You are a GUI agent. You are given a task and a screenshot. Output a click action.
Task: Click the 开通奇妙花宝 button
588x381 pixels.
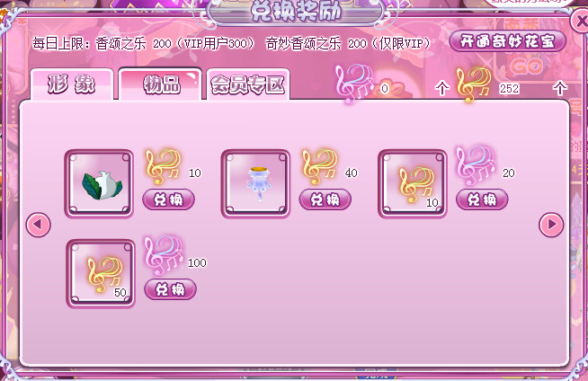(507, 41)
